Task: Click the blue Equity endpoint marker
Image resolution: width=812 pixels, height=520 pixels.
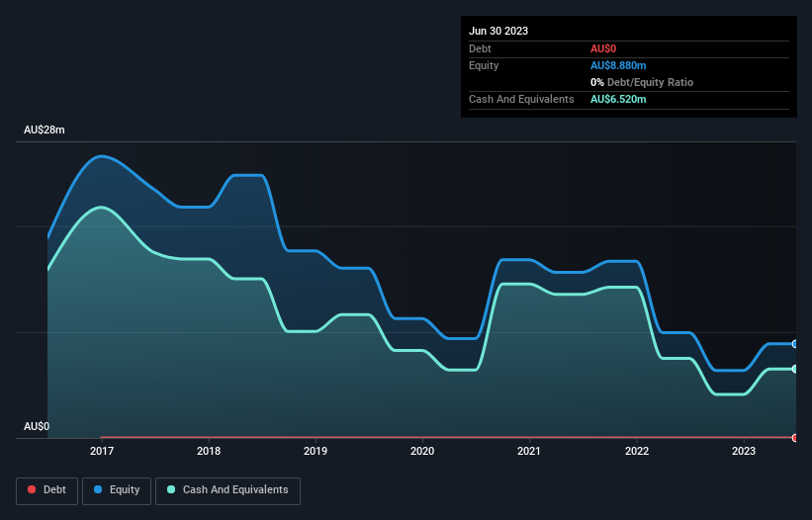Action: coord(795,344)
